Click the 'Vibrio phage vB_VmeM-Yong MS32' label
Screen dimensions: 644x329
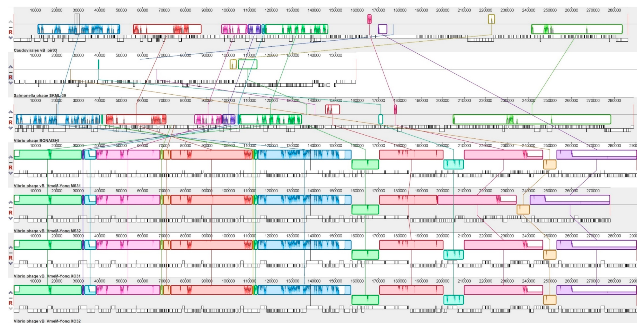pyautogui.click(x=47, y=231)
